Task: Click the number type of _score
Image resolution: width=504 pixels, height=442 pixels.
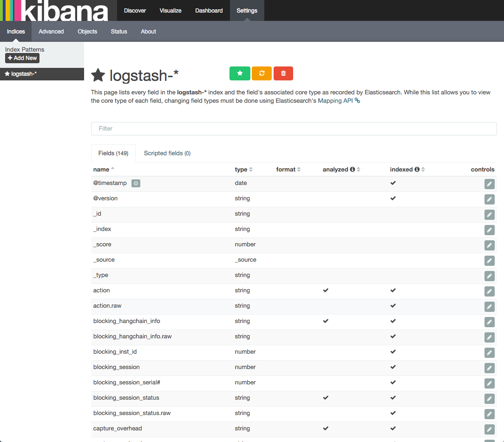Action: pyautogui.click(x=245, y=244)
